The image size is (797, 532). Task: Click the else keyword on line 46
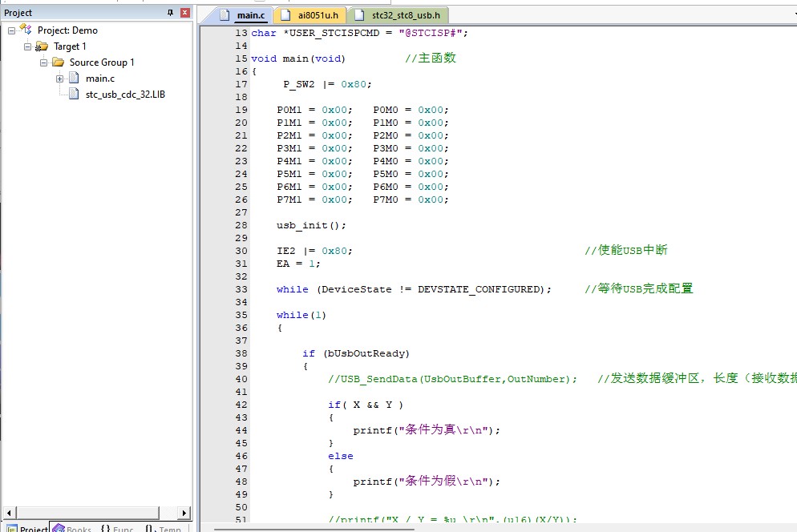(x=341, y=457)
